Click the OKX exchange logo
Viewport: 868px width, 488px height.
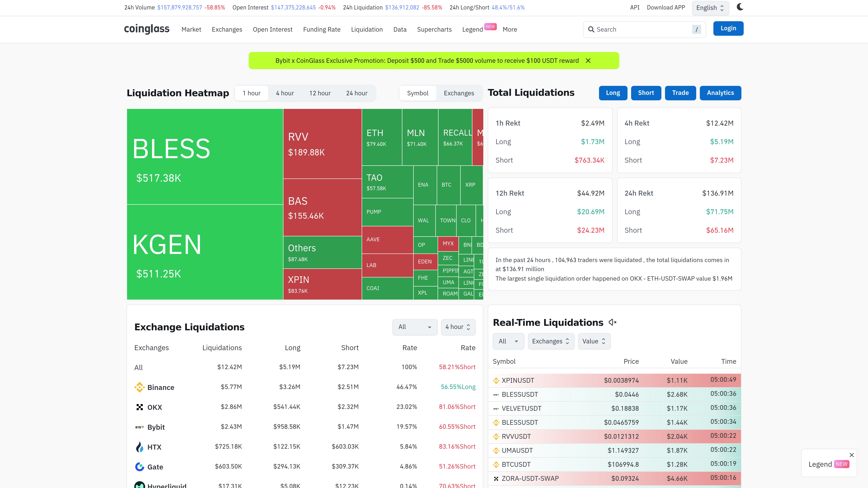pyautogui.click(x=139, y=407)
